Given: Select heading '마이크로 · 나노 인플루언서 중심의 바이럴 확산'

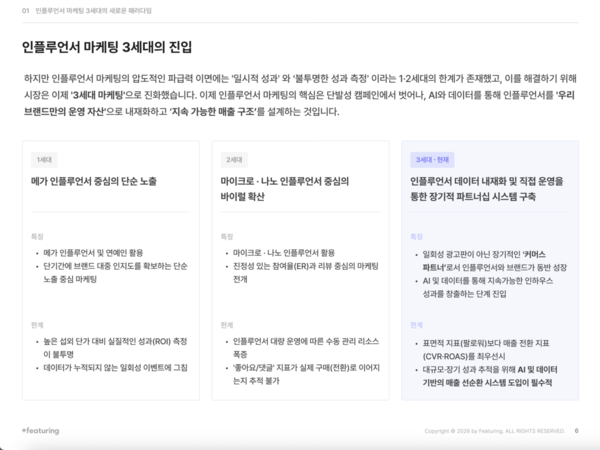Looking at the screenshot, I should pos(285,189).
